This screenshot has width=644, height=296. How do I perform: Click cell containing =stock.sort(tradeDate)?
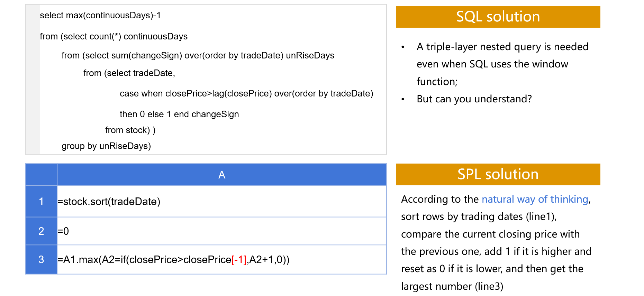(109, 202)
